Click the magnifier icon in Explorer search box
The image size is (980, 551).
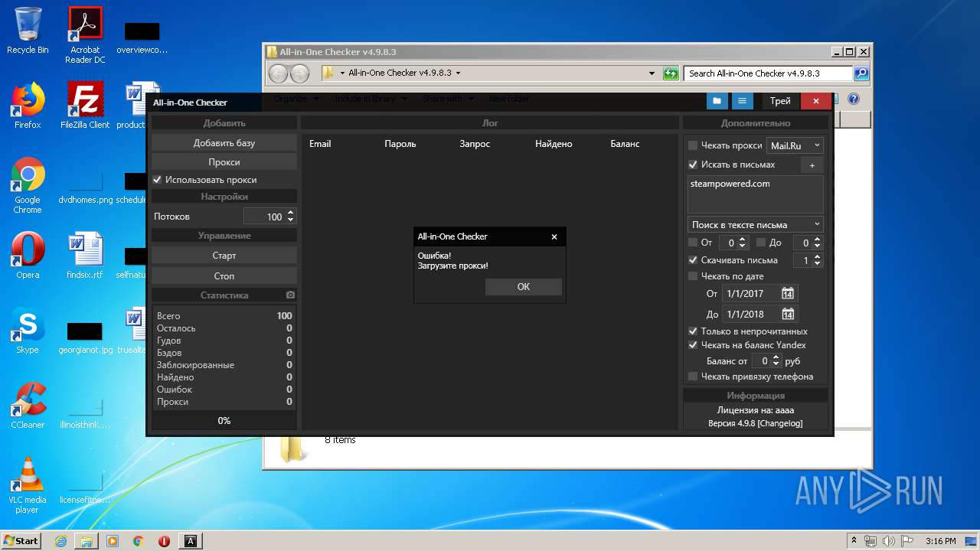[861, 73]
